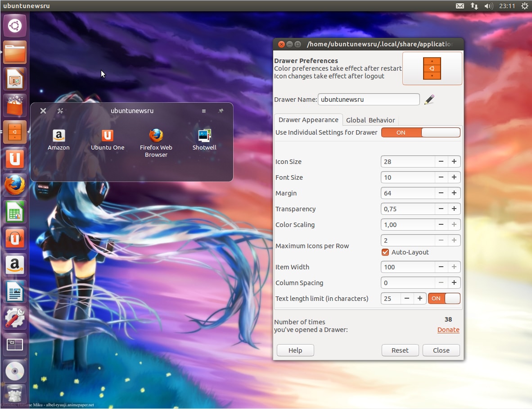Open the network indicator in the top panel
The image size is (532, 409).
[474, 6]
